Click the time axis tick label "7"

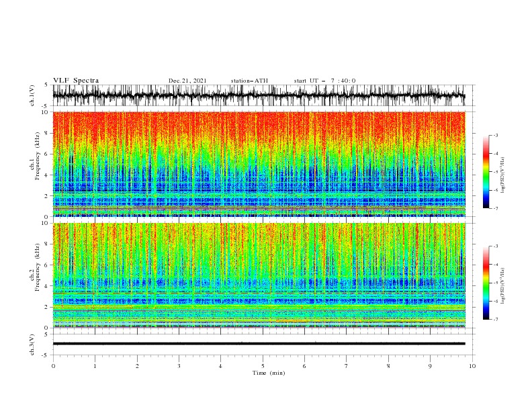(347, 366)
